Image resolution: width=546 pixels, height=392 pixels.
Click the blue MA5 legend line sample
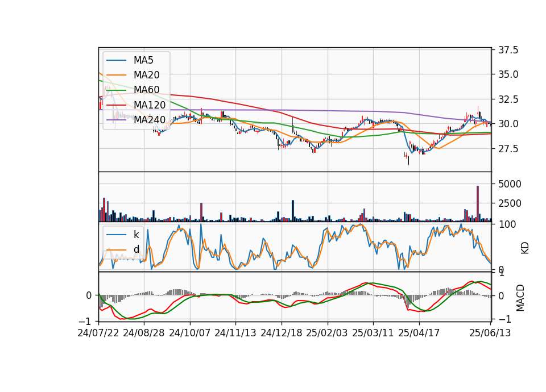click(116, 60)
